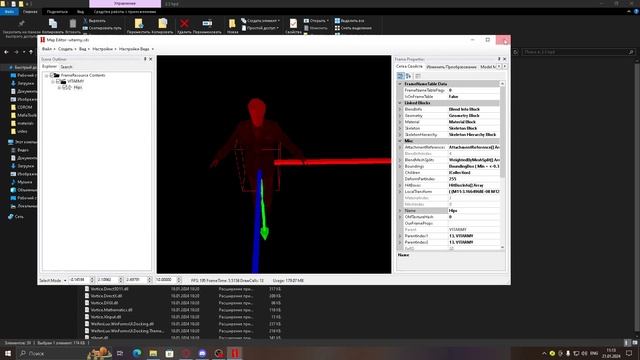Click New Folder icon in Explorer ribbon

click(x=232, y=24)
